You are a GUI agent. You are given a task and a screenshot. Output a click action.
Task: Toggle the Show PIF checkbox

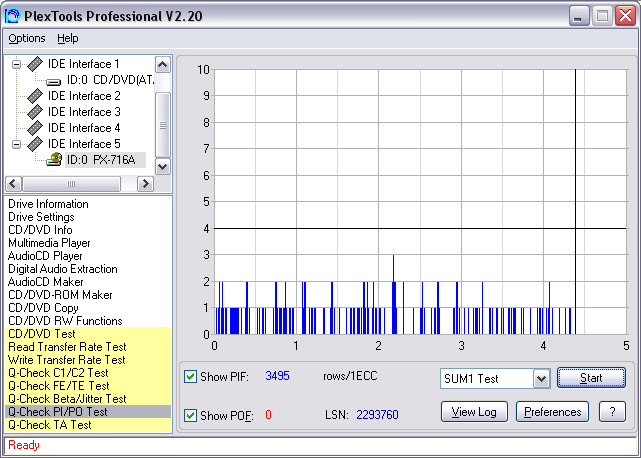pos(190,376)
